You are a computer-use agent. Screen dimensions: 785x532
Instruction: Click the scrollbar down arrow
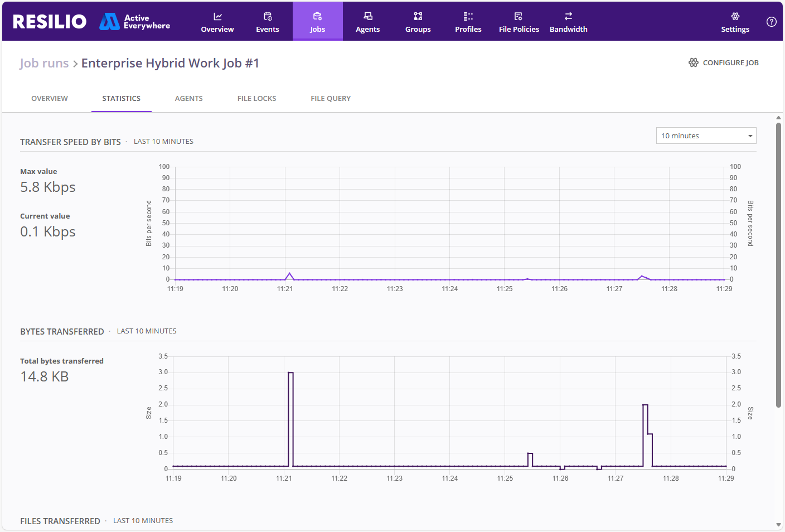(778, 525)
